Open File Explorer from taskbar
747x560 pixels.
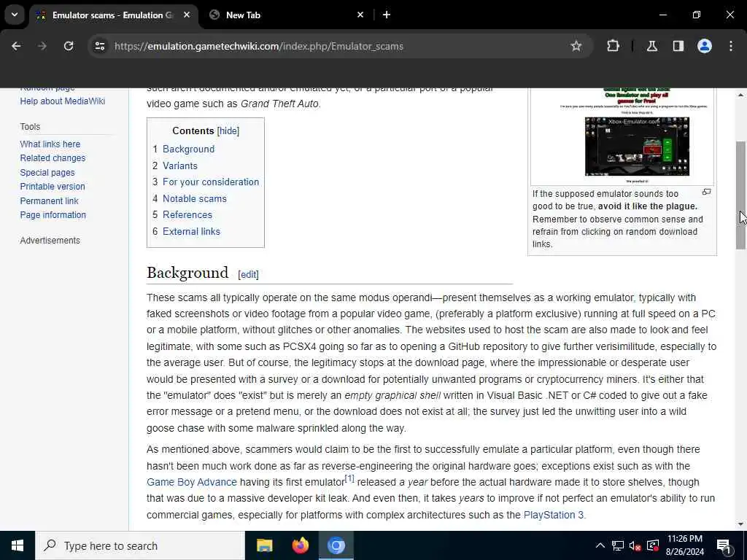[264, 545]
